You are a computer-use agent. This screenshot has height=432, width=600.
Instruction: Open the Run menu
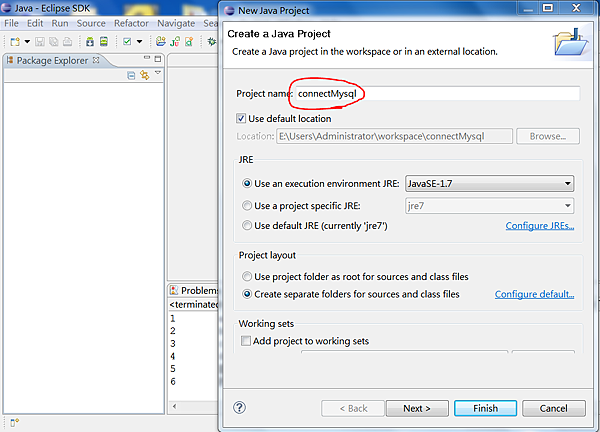[x=60, y=23]
